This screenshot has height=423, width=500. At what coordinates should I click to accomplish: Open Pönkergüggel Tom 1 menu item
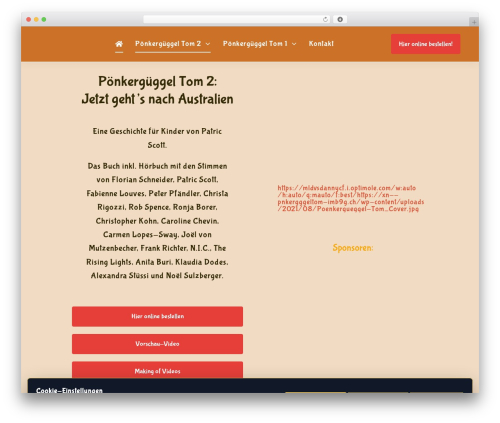(x=255, y=44)
